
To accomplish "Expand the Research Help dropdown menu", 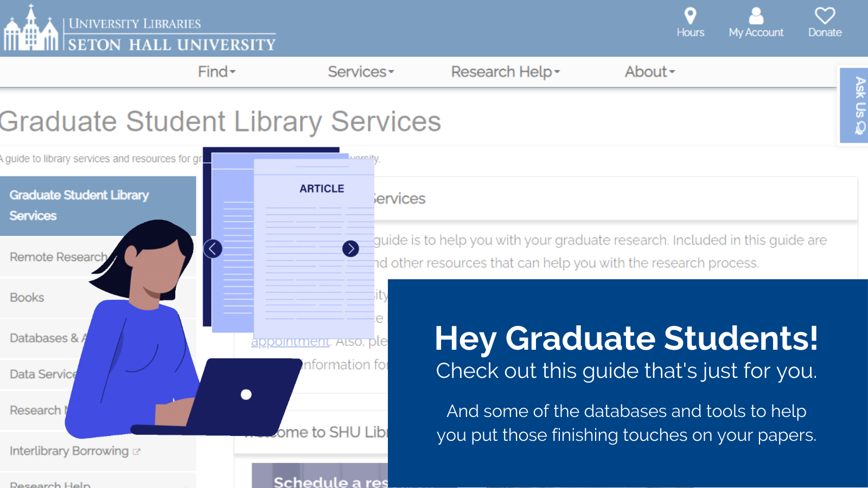I will tap(505, 72).
